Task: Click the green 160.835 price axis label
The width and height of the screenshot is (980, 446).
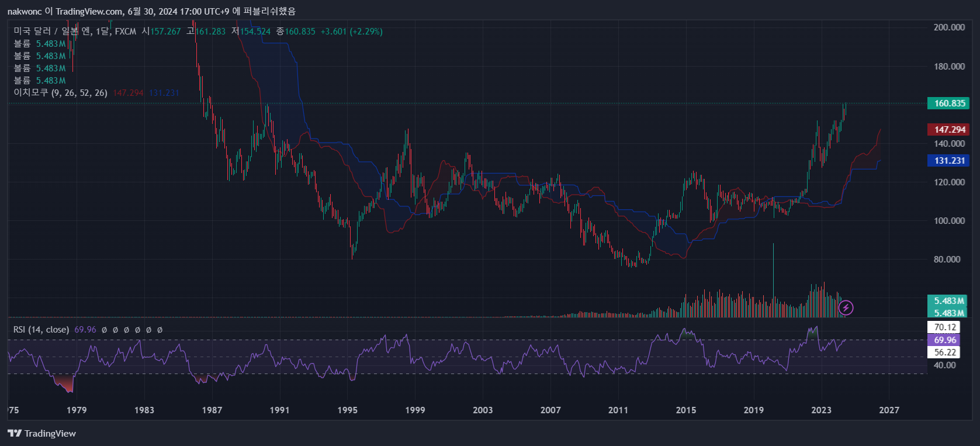Action: pos(948,103)
